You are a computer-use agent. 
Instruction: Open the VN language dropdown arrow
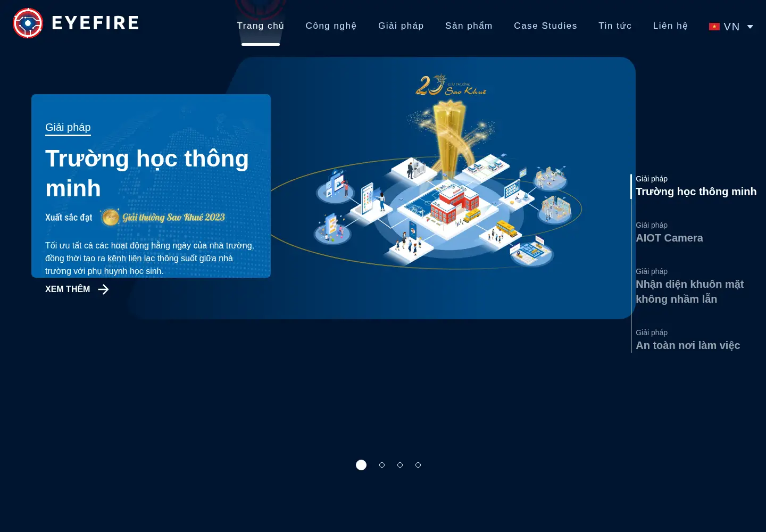pyautogui.click(x=750, y=27)
